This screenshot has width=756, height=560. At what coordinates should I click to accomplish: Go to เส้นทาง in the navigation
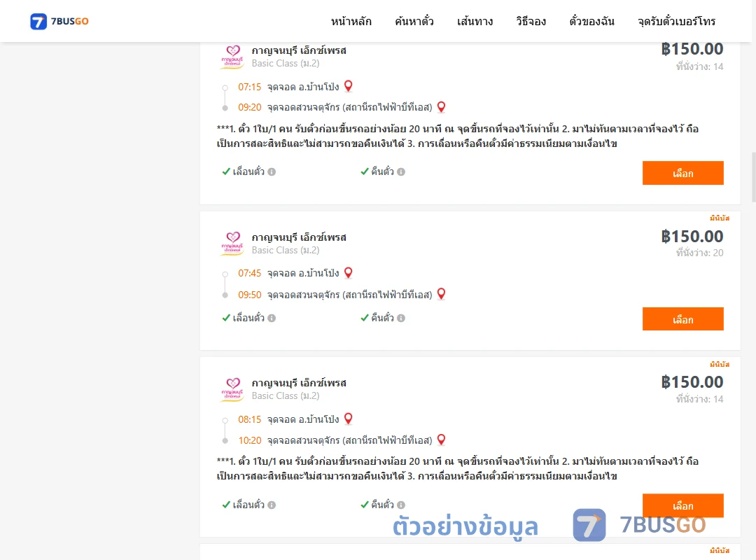point(475,21)
